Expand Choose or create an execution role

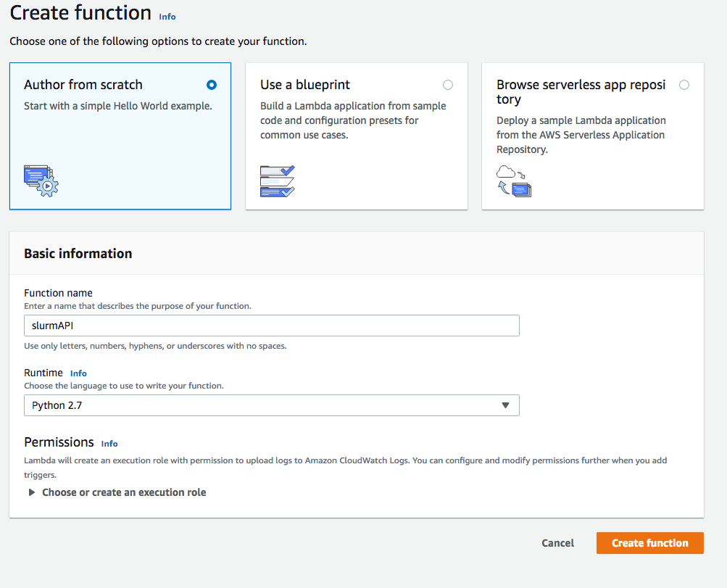click(x=123, y=492)
